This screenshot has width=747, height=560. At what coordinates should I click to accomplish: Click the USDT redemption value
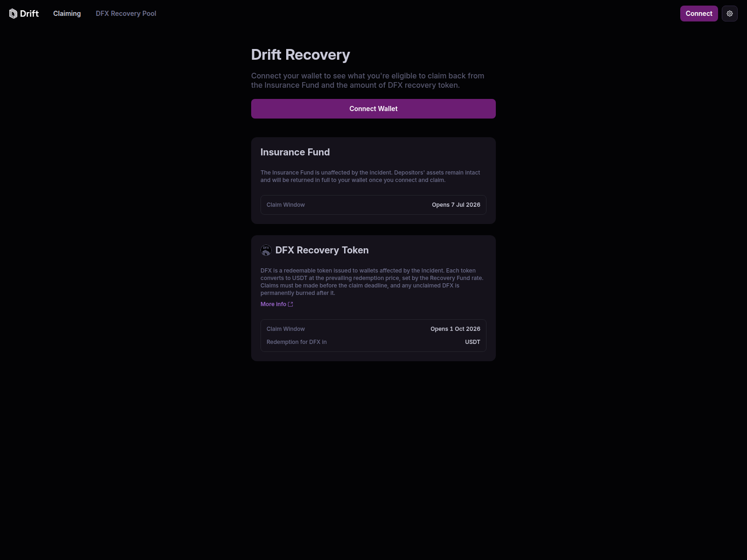(472, 342)
